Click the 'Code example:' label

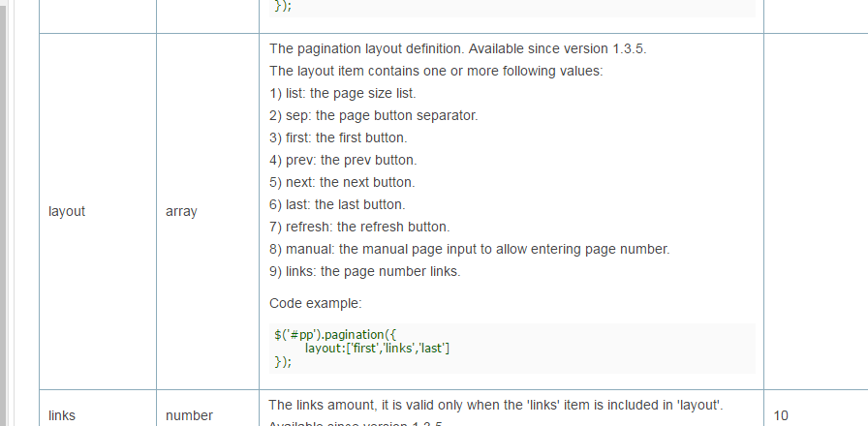coord(315,303)
